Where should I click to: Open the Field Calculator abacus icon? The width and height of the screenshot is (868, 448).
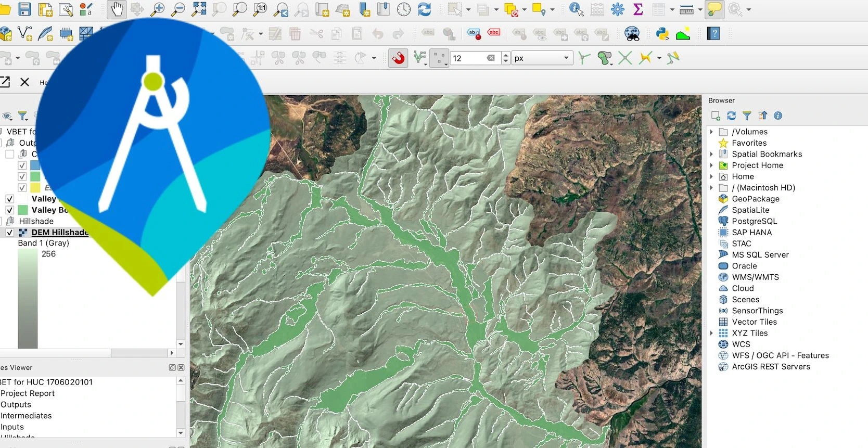click(597, 9)
